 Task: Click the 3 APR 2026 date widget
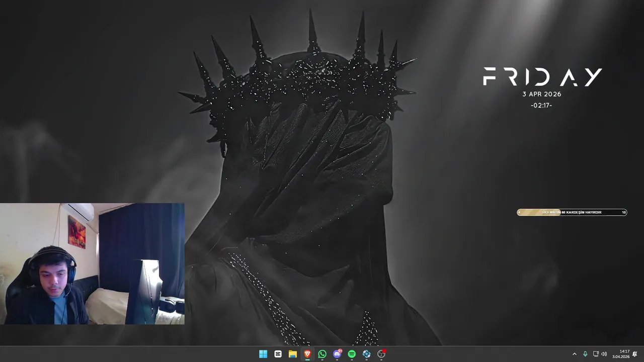[x=541, y=94]
